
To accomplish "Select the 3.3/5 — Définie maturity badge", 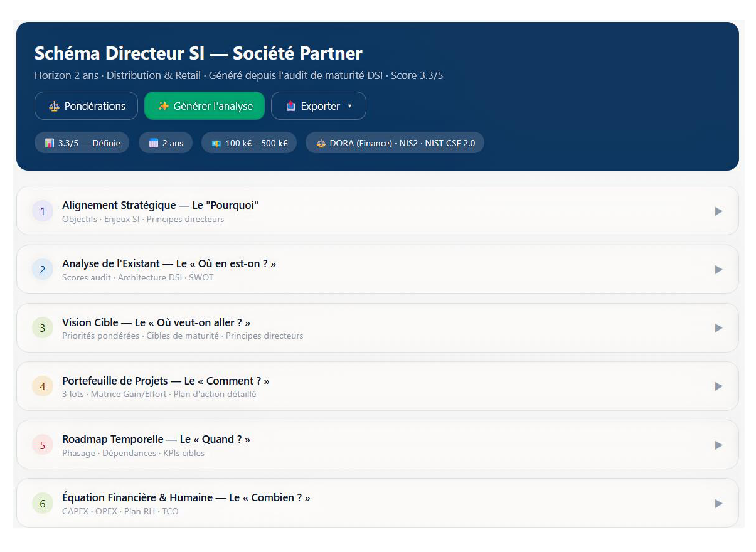I will tap(82, 143).
